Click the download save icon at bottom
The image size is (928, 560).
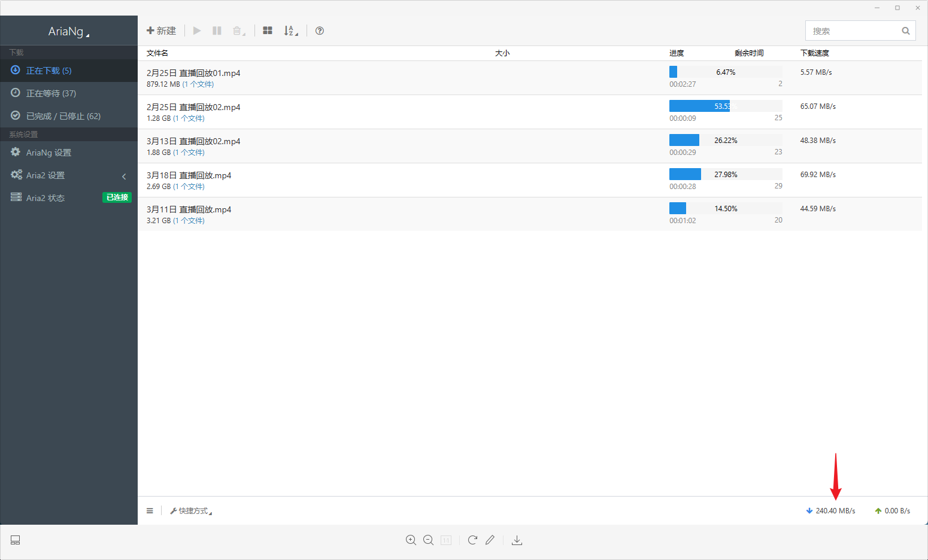517,540
